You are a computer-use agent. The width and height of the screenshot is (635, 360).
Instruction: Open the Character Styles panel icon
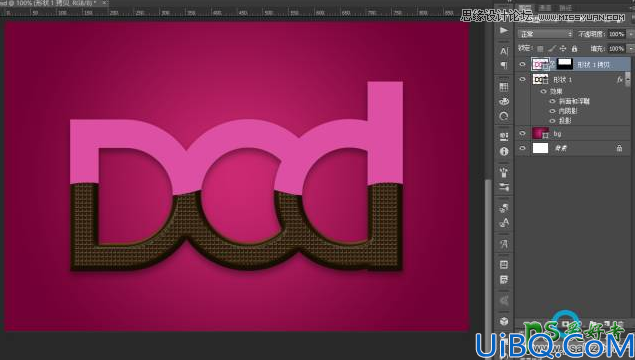tap(504, 223)
